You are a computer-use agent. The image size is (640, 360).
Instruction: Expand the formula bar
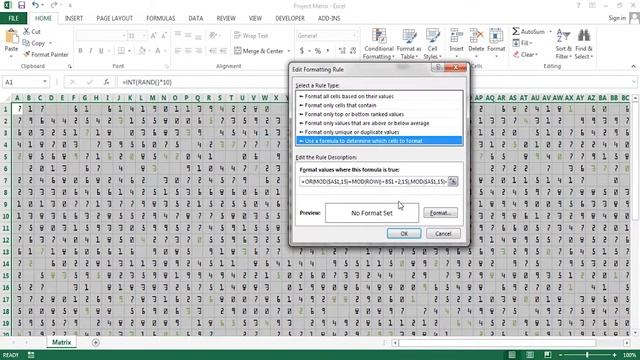[633, 82]
